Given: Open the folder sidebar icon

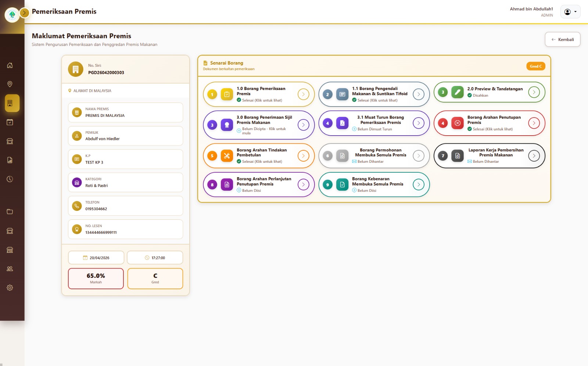Looking at the screenshot, I should [10, 212].
